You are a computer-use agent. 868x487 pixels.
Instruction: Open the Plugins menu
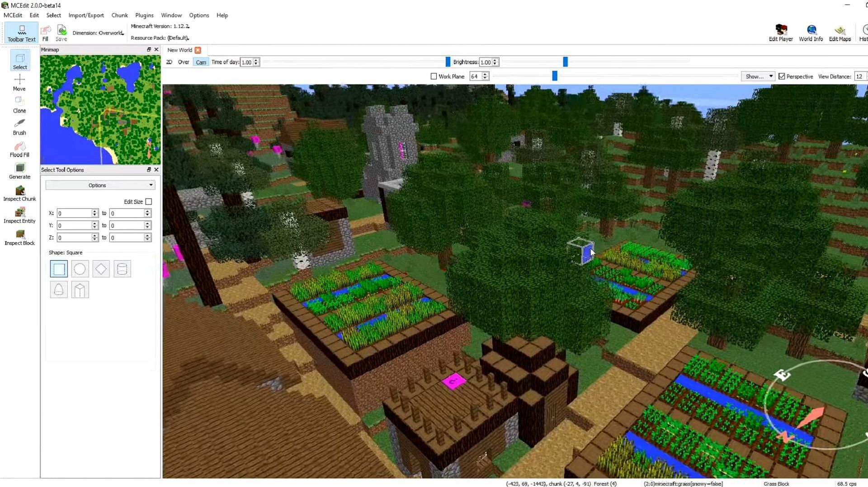(144, 15)
